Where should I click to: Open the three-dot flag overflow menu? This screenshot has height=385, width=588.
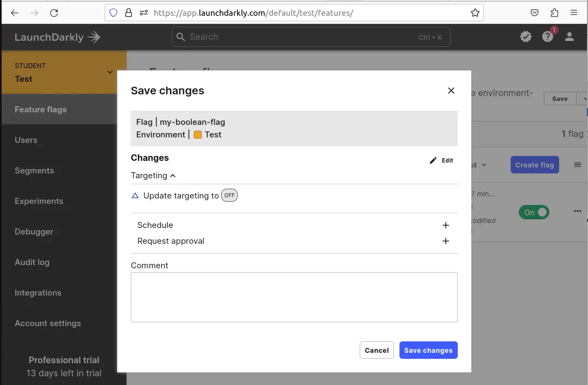click(x=578, y=211)
